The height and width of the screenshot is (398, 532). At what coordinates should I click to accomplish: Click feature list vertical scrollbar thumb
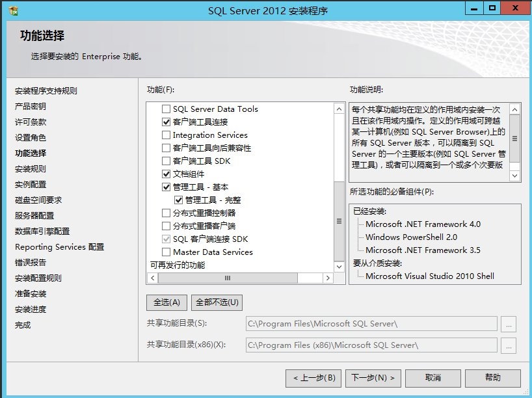[x=339, y=221]
